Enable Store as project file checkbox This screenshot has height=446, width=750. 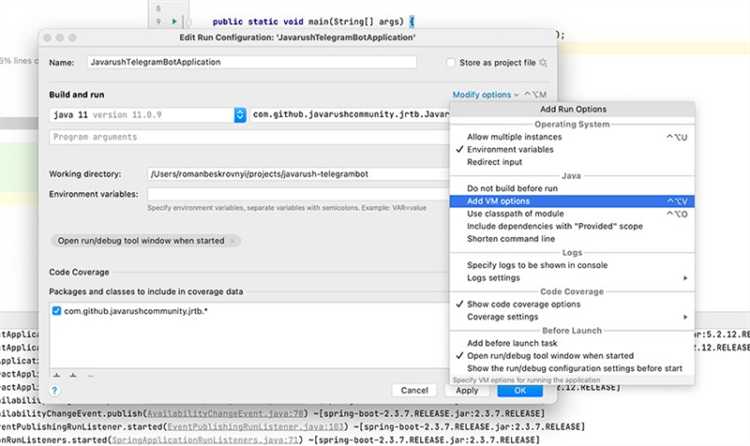click(x=450, y=63)
